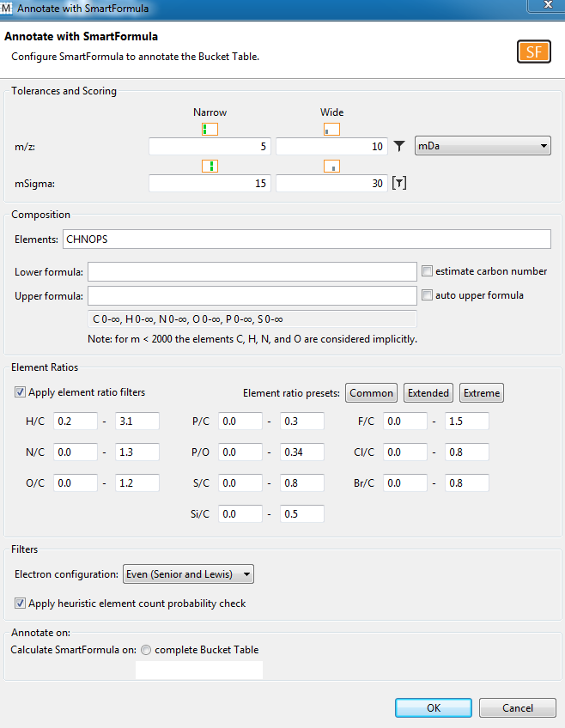Click the element range summary C 0-∞ box
The width and height of the screenshot is (565, 728).
(252, 319)
